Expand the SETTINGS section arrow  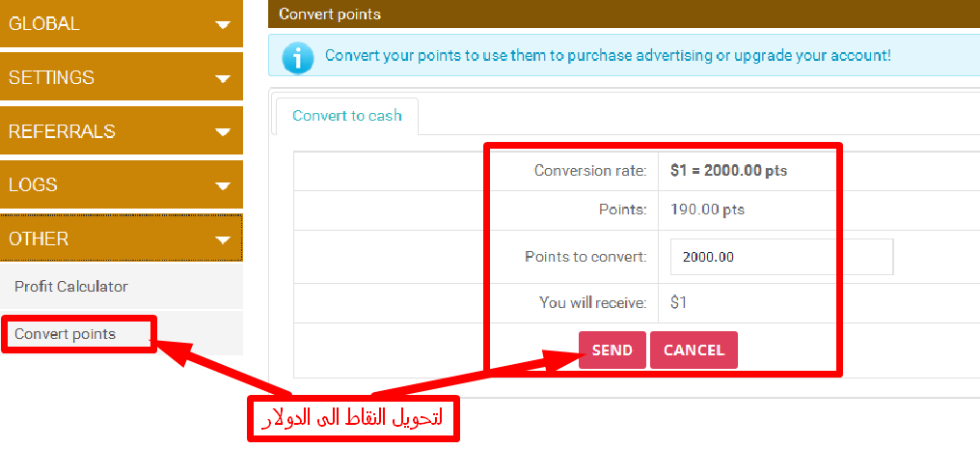coord(222,79)
